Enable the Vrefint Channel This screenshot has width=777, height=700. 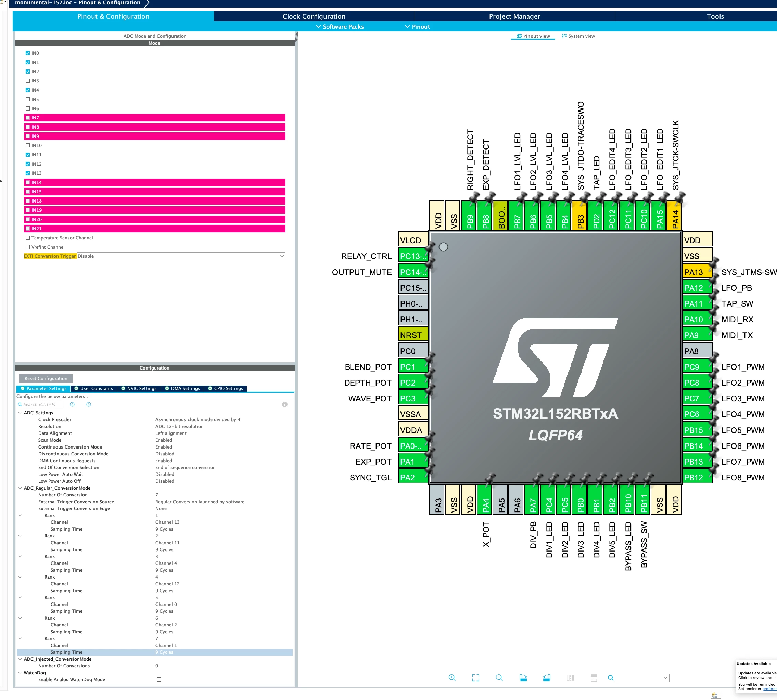coord(28,247)
